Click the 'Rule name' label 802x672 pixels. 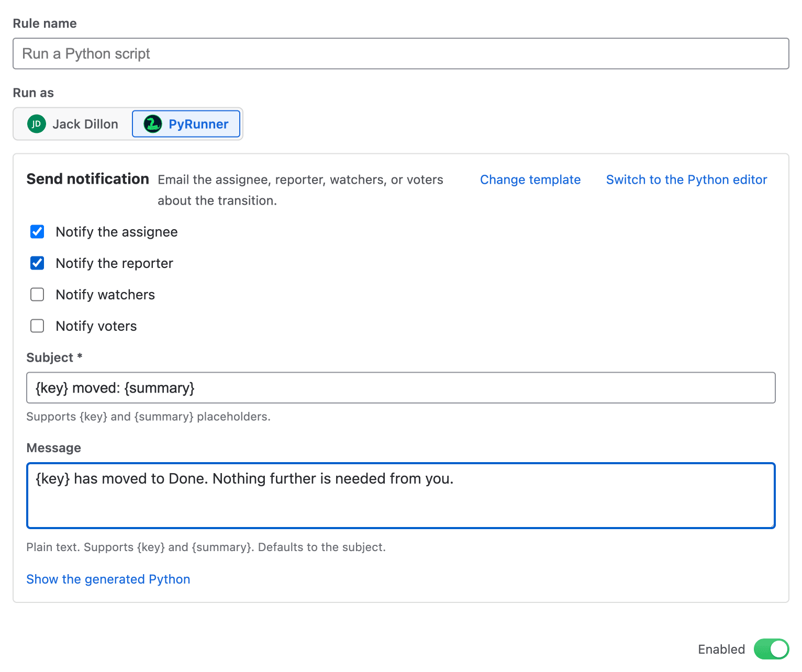45,24
